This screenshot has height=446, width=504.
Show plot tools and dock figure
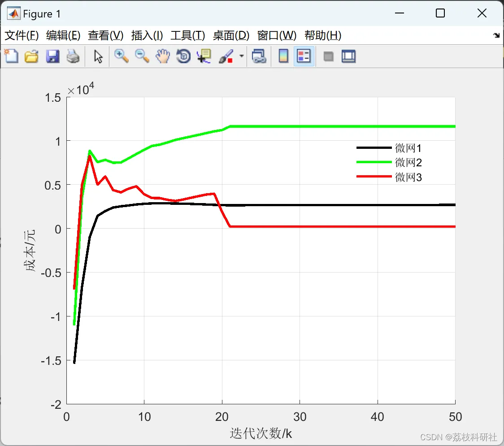[348, 56]
